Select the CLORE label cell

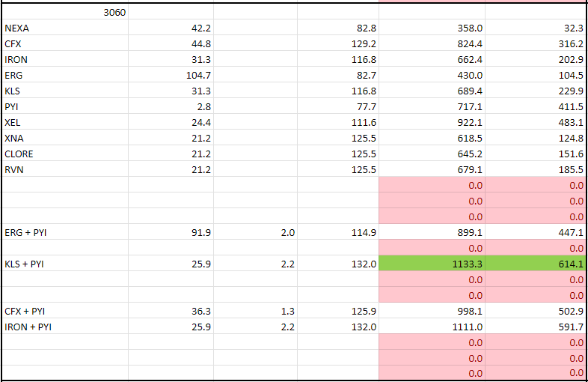coord(65,154)
